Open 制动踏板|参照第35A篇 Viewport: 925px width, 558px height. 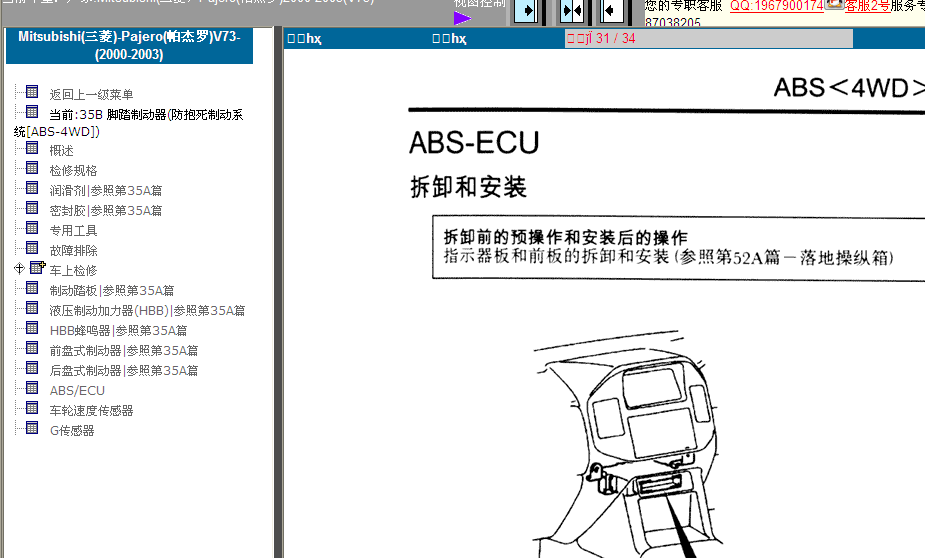tap(111, 291)
